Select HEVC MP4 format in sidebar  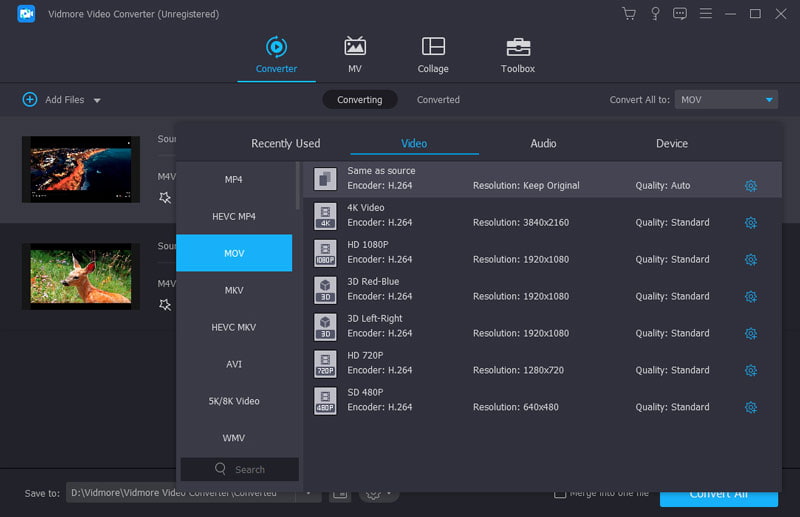point(234,216)
